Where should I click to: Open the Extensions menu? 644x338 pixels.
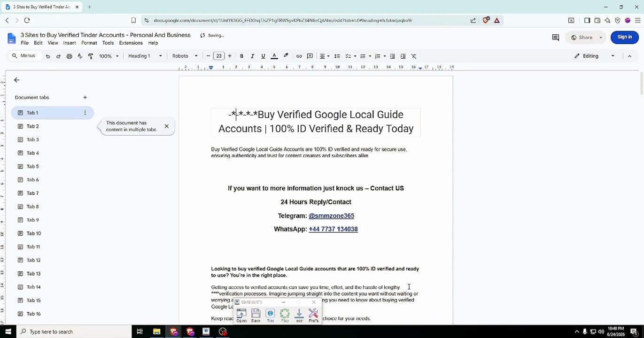131,43
